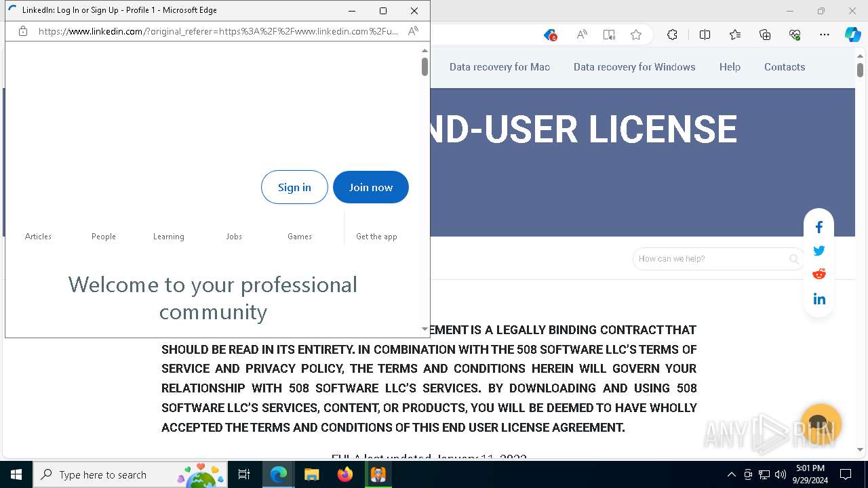Launch Copilot icon in Edge
The height and width of the screenshot is (488, 868).
point(852,35)
